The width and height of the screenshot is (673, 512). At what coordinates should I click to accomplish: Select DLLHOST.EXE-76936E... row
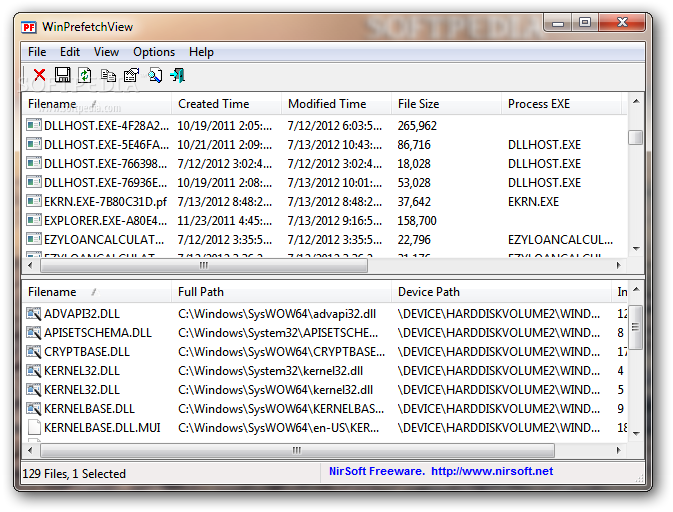(324, 182)
